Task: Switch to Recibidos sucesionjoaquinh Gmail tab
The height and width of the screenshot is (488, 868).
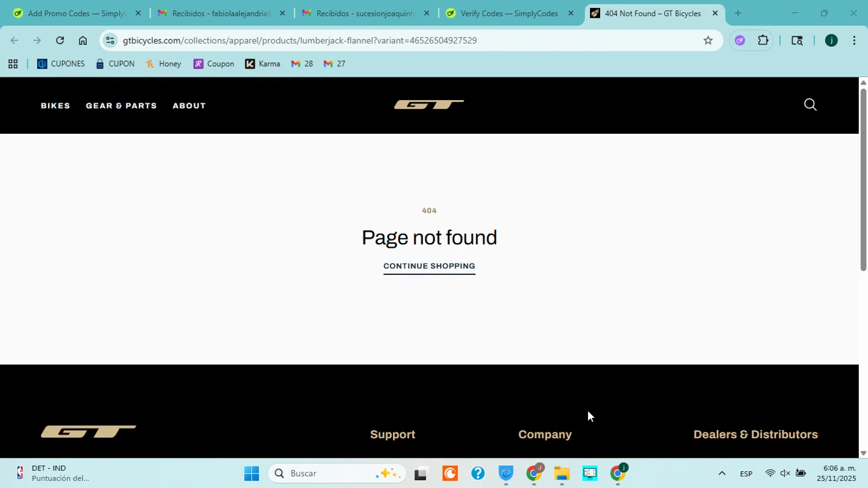Action: (365, 13)
